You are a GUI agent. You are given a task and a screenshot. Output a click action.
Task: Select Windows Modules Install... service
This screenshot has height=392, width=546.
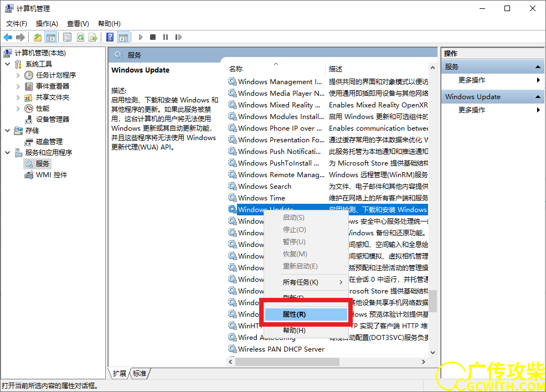pos(328,117)
